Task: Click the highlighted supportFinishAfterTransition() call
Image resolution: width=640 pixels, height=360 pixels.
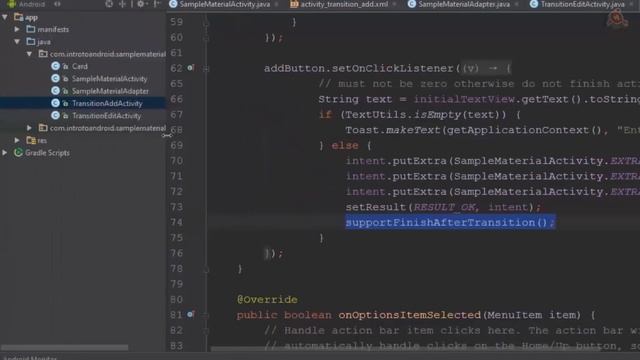Action: pos(450,222)
